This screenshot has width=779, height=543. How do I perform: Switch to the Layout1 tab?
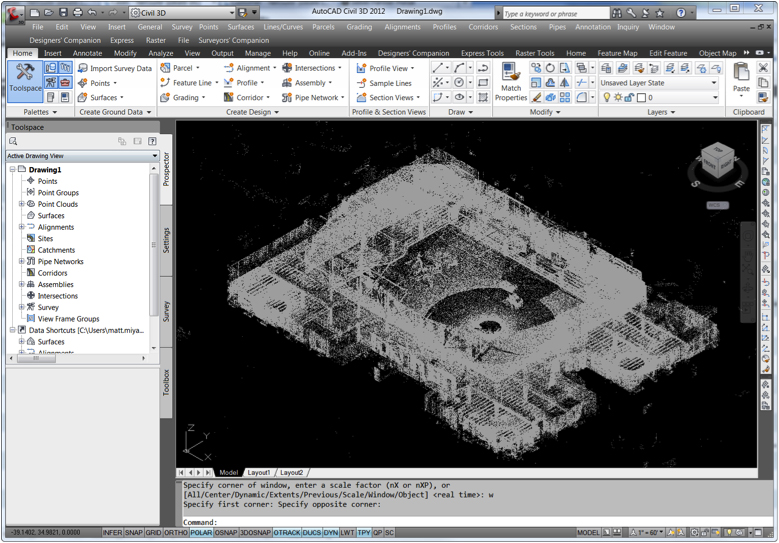[259, 472]
